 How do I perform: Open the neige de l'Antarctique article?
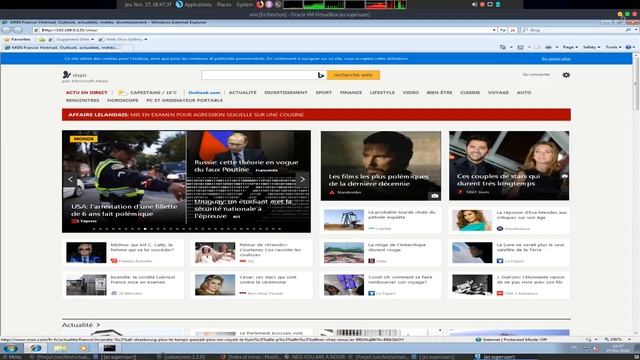click(x=380, y=253)
